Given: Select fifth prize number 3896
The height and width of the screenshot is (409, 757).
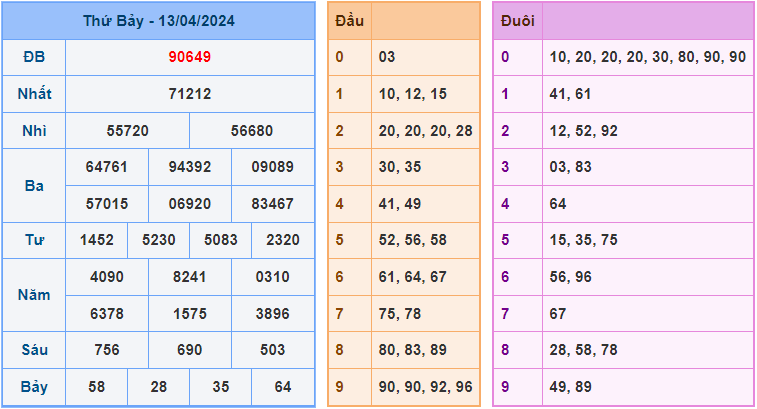Looking at the screenshot, I should click(x=272, y=314).
